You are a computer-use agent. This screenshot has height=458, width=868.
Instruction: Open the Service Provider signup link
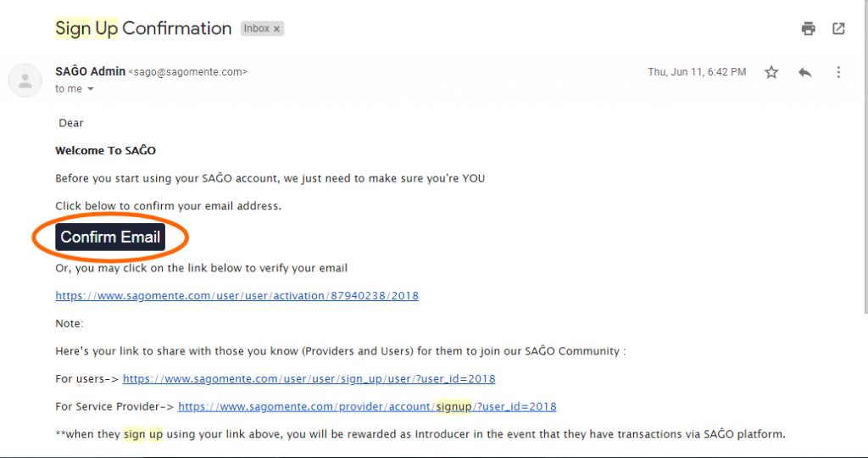click(x=367, y=406)
